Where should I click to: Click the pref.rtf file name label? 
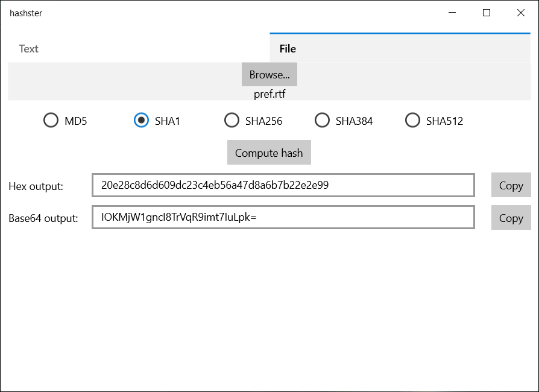(x=269, y=94)
